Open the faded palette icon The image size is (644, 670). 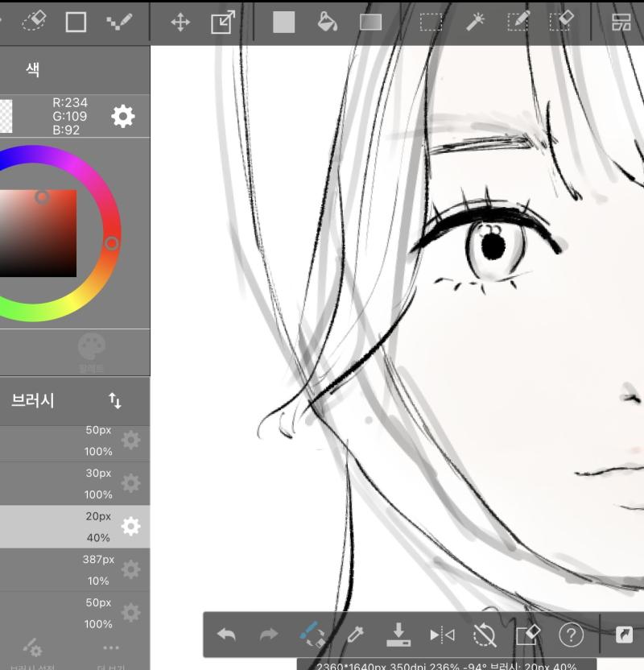(x=92, y=346)
